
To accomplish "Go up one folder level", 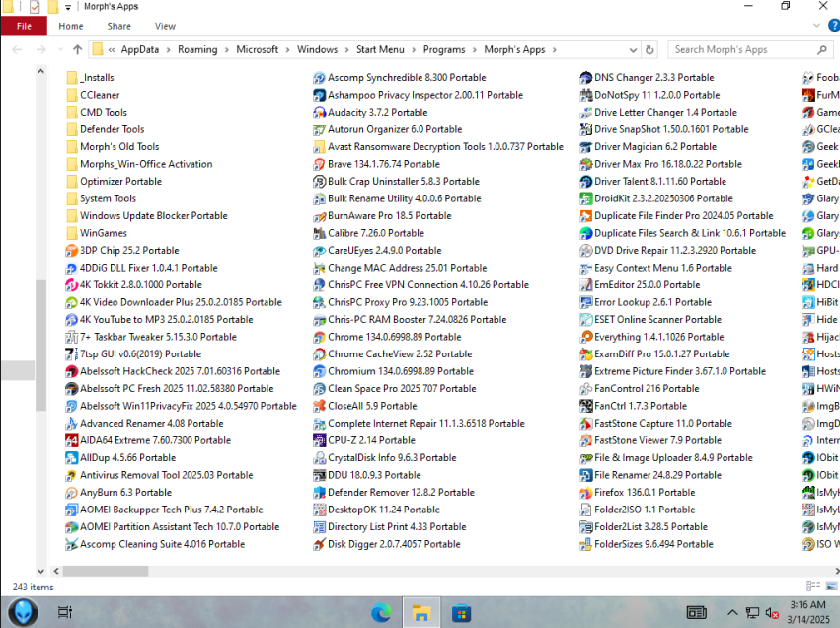I will click(x=78, y=49).
